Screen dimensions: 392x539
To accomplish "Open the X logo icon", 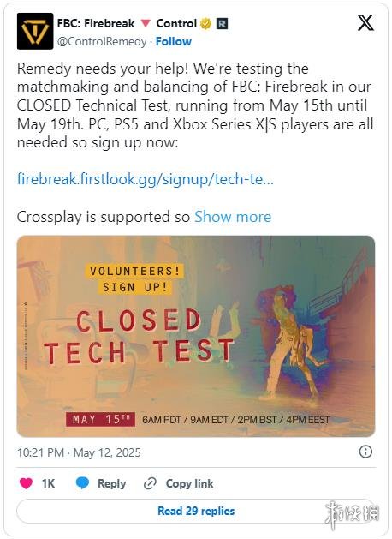I will pos(365,23).
